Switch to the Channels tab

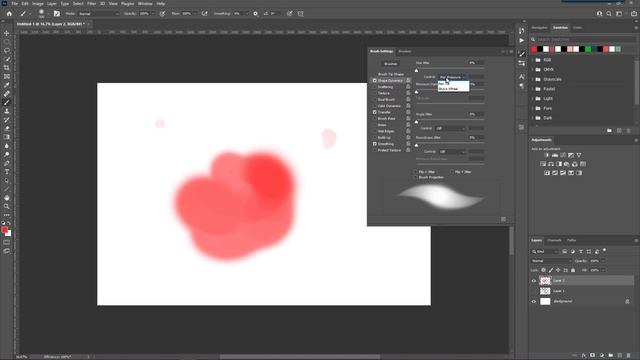click(554, 240)
